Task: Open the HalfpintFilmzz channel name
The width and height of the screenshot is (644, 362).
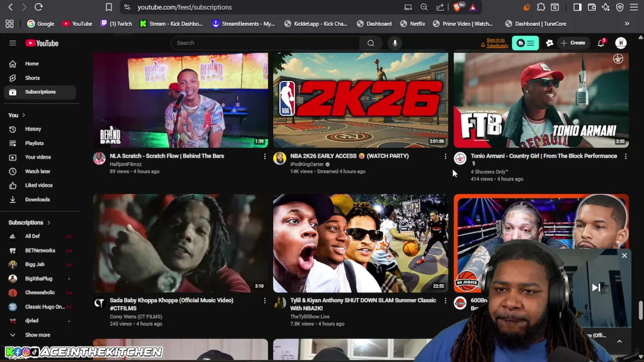Action: coord(126,164)
